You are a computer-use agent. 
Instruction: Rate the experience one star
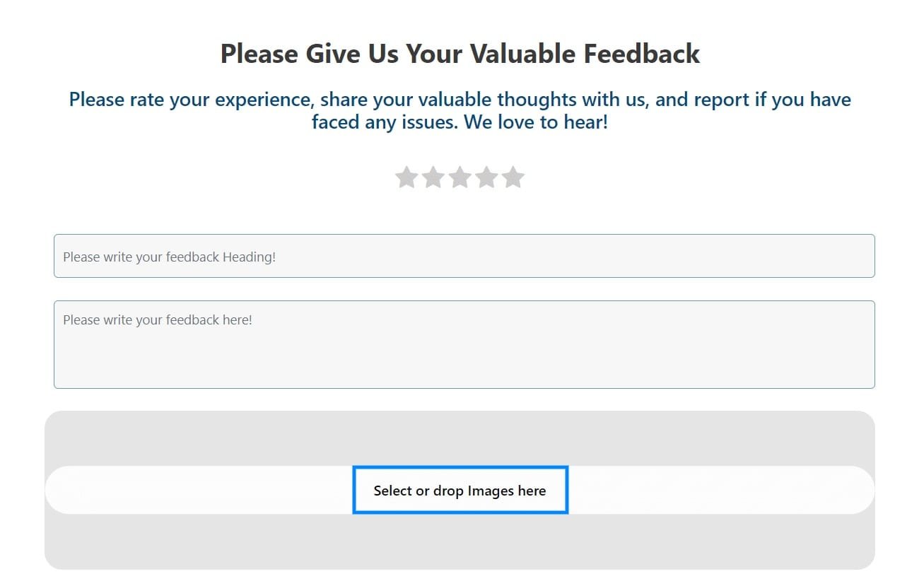click(x=406, y=177)
